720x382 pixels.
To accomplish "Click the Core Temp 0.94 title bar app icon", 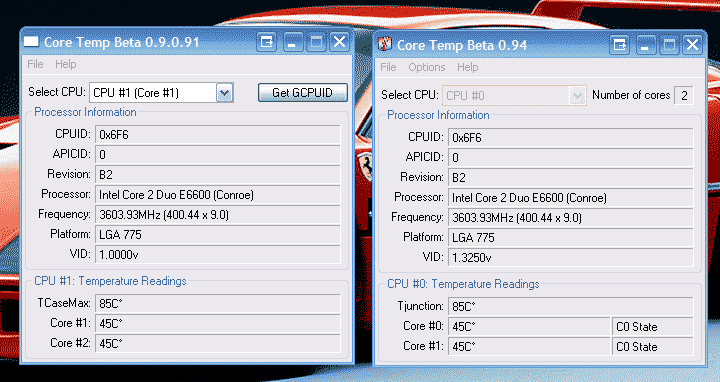I will pyautogui.click(x=384, y=45).
